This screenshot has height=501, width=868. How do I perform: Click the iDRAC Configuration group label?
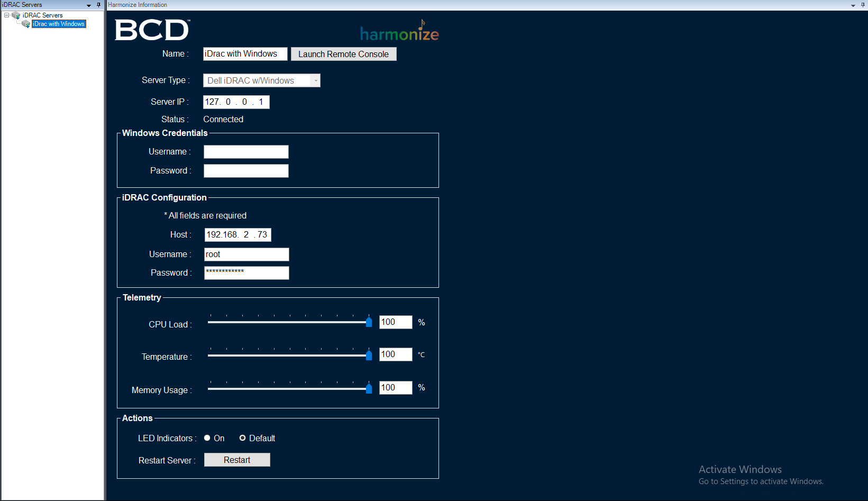coord(165,198)
